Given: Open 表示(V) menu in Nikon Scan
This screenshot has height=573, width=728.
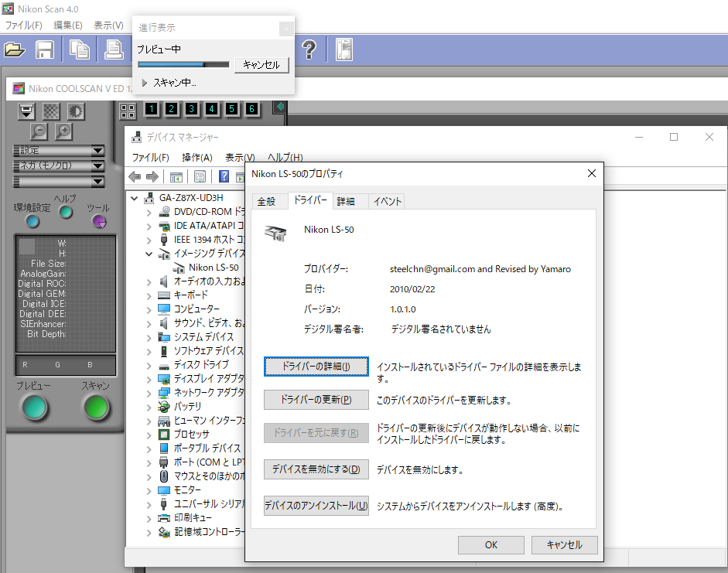Looking at the screenshot, I should click(108, 25).
